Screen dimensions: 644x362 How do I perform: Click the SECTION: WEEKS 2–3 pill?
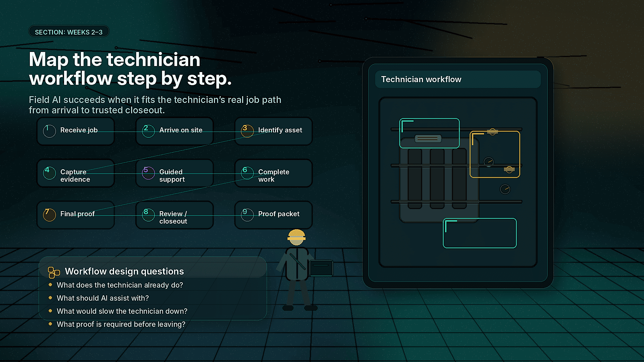point(69,31)
